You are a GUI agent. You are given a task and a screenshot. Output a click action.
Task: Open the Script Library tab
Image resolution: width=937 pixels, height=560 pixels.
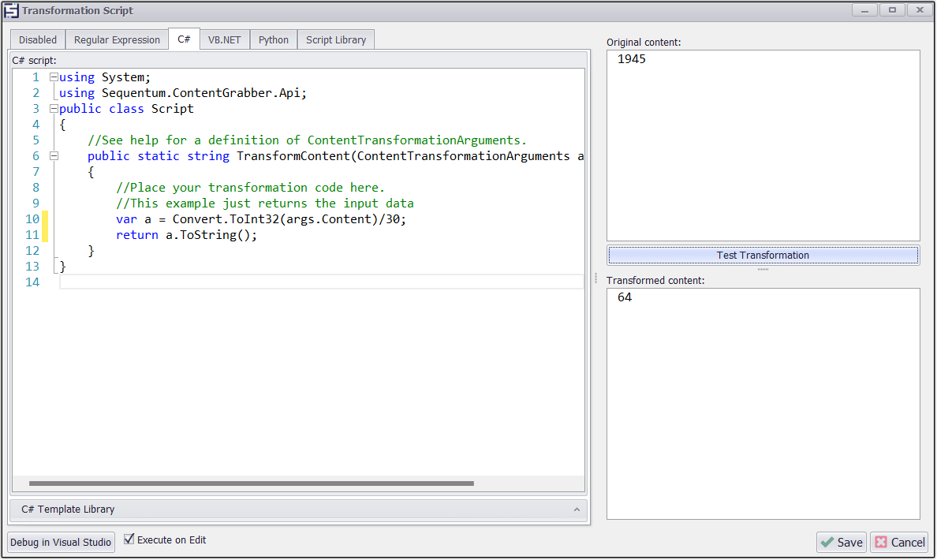pos(336,39)
